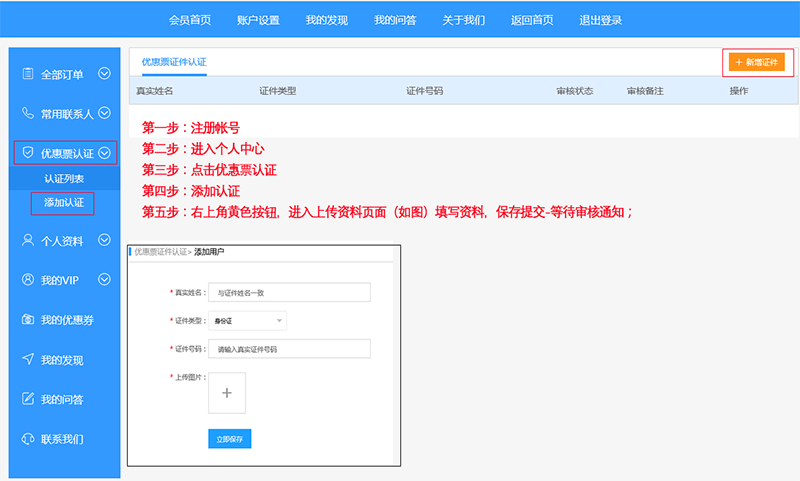Expand the 全部订单 chevron
This screenshot has width=800, height=481.
(x=104, y=73)
